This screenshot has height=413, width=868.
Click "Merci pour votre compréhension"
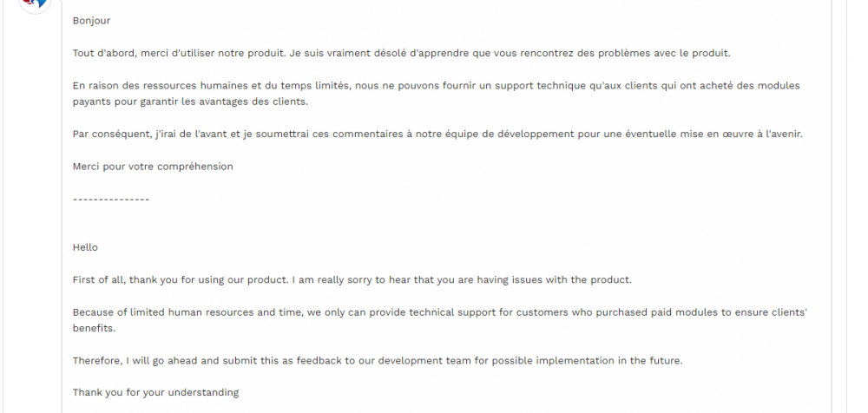pyautogui.click(x=153, y=166)
